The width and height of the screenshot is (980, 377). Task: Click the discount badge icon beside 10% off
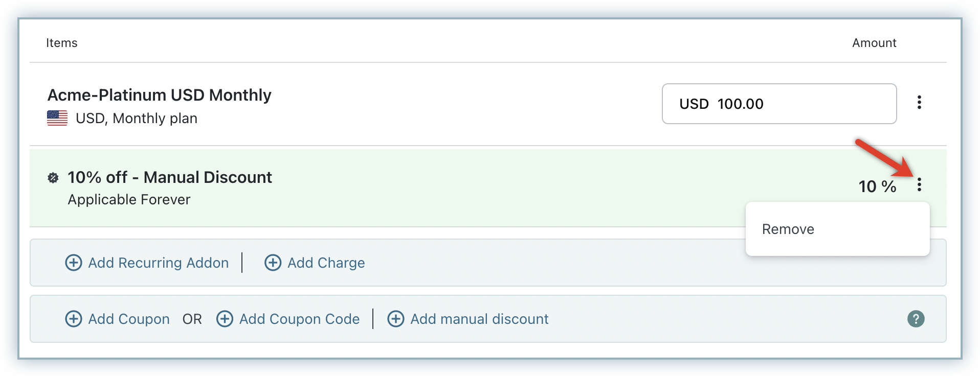point(53,178)
